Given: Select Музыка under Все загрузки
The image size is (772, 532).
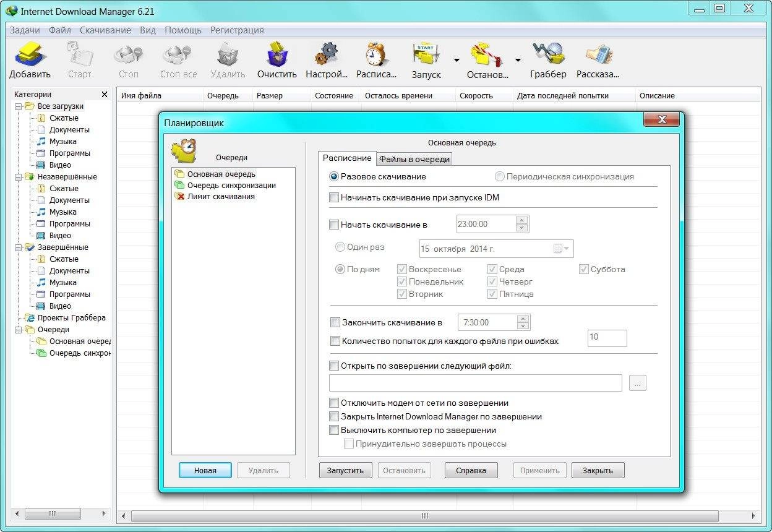Looking at the screenshot, I should (x=63, y=142).
